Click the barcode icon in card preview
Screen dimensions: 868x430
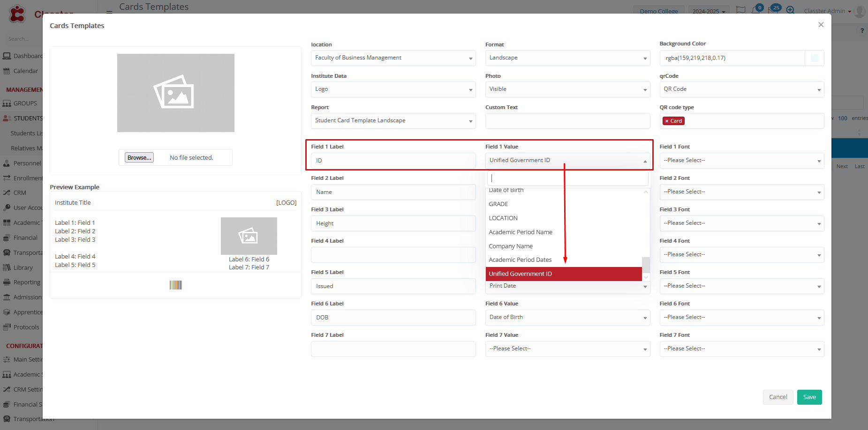[x=175, y=285]
